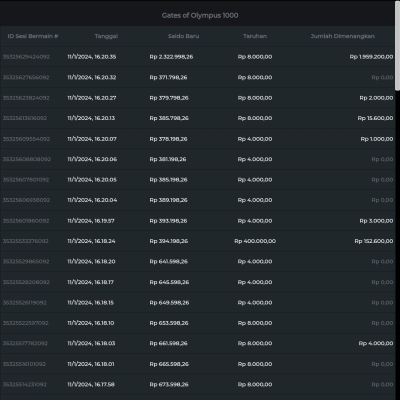Click the balance value Rp 649.598,26

point(169,303)
